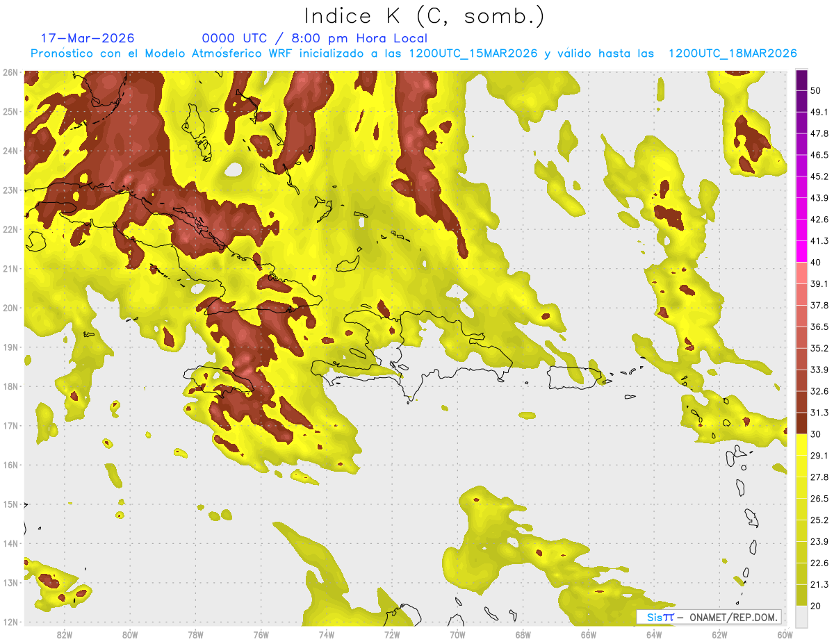This screenshot has width=834, height=644.
Task: Click the latitude label "16N"
Action: [x=10, y=465]
